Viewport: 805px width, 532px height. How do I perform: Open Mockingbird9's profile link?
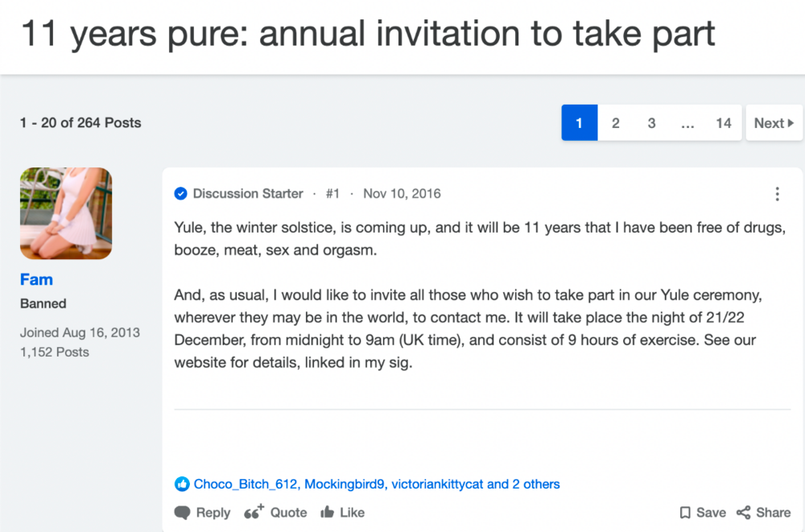point(345,485)
